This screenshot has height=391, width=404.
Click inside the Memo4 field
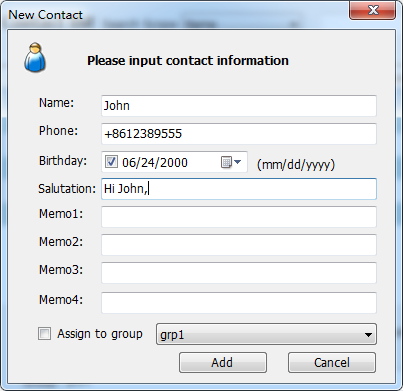[239, 303]
